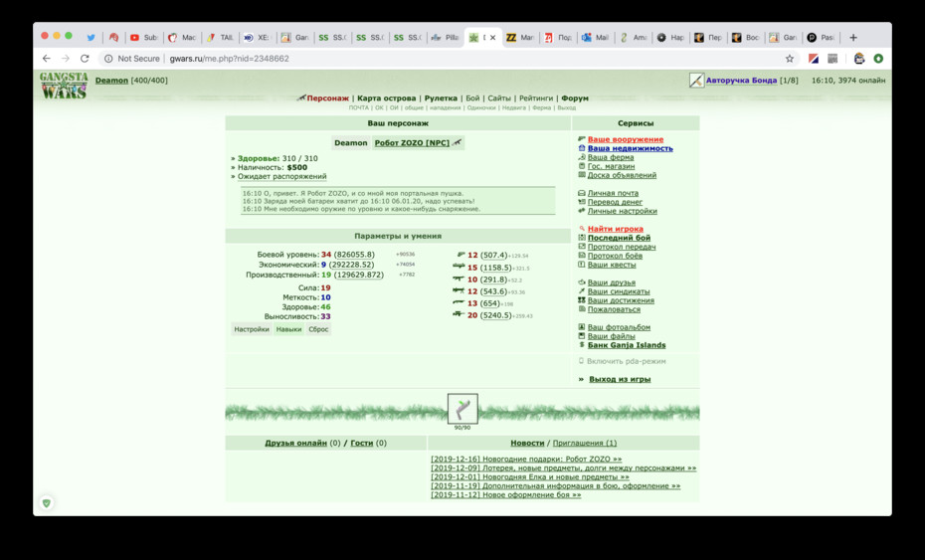The image size is (925, 560).
Task: Click the Личная почта envelope icon
Action: (582, 193)
